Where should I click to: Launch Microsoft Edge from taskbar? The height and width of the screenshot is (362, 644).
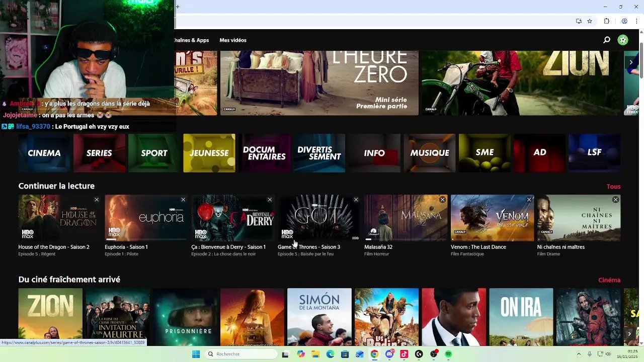pos(330,354)
